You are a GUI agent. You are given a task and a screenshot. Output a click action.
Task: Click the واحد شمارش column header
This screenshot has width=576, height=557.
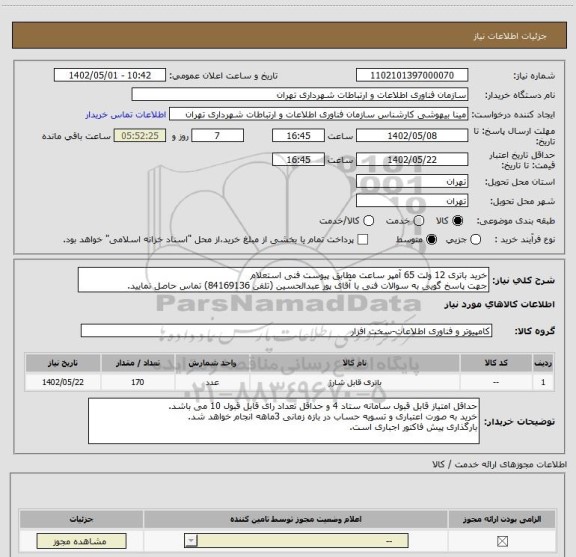point(212,363)
